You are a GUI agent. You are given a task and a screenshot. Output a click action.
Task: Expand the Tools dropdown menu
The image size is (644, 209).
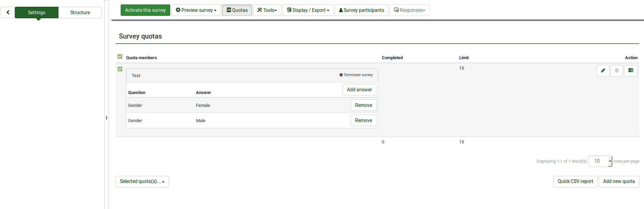tap(267, 10)
